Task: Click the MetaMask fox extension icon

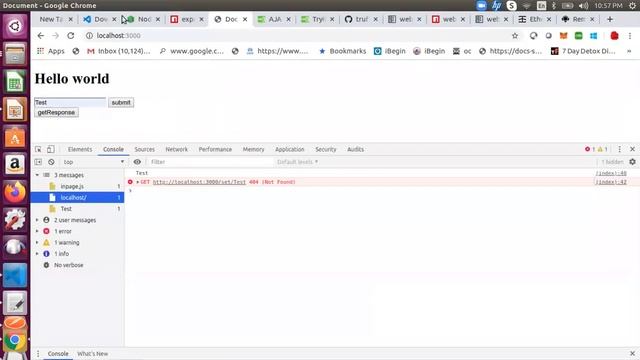Action: [563, 36]
